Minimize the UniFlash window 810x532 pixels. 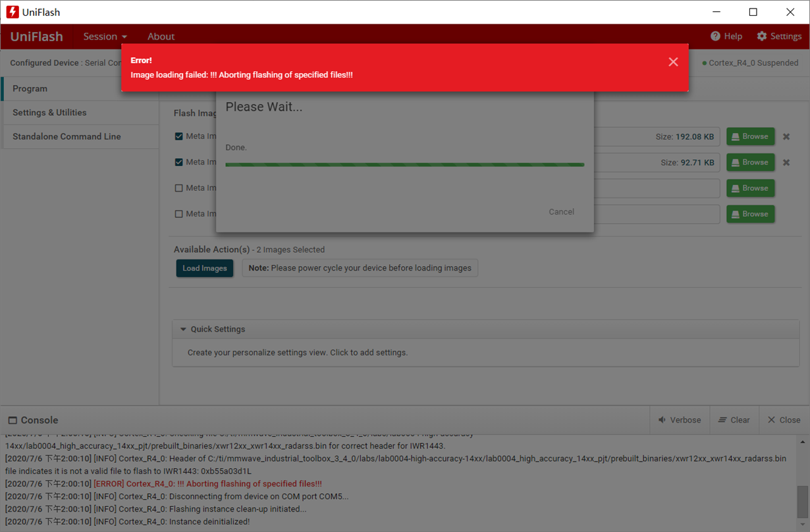point(716,12)
